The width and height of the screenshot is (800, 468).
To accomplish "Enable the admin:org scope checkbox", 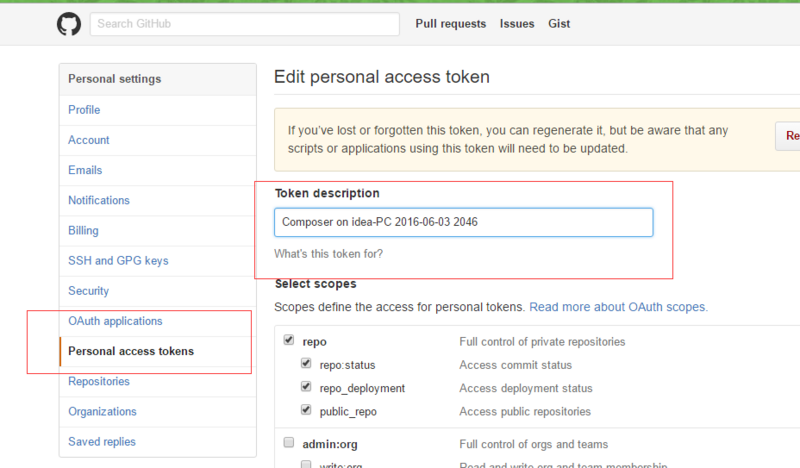I will (289, 443).
